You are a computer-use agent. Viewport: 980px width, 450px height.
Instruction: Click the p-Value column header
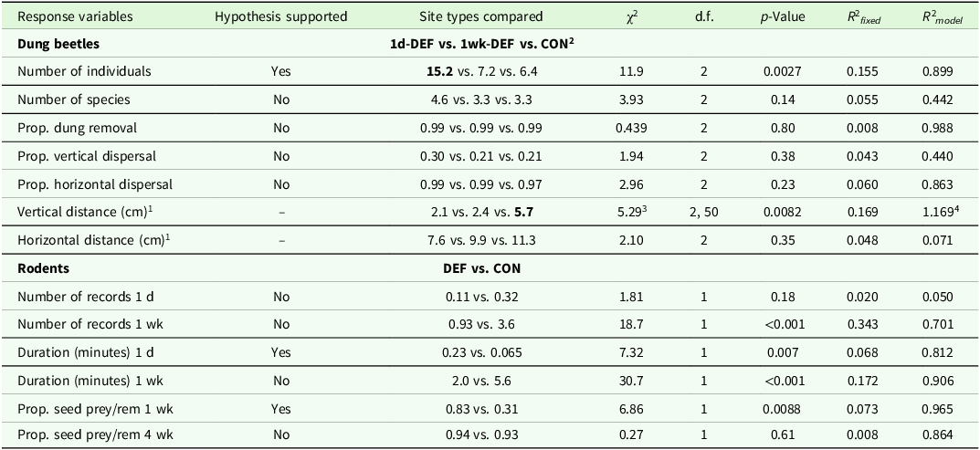(x=783, y=16)
